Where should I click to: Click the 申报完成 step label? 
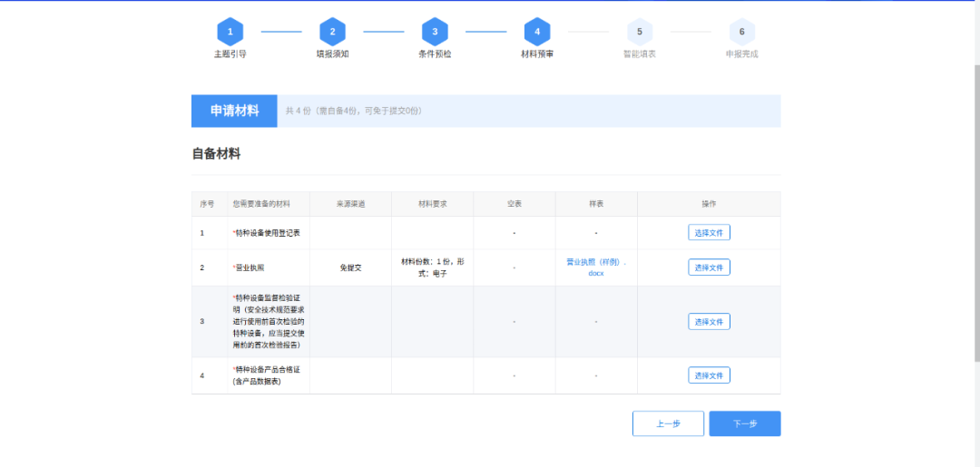point(741,54)
